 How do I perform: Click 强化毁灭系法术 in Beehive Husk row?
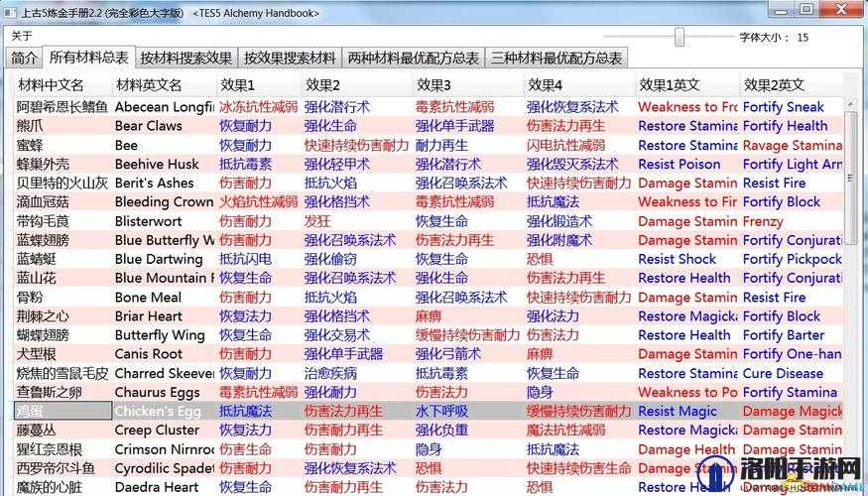571,164
